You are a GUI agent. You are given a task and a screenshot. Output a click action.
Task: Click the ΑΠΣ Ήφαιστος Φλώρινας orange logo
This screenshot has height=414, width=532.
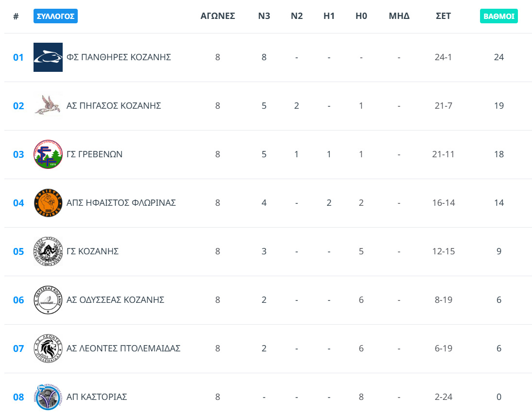pos(48,203)
